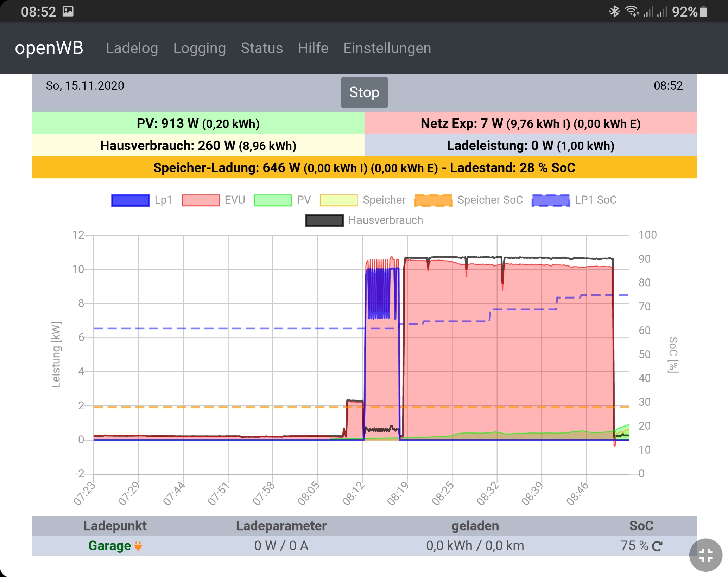Tap the mobile signal bars icon
728x577 pixels.
point(648,12)
